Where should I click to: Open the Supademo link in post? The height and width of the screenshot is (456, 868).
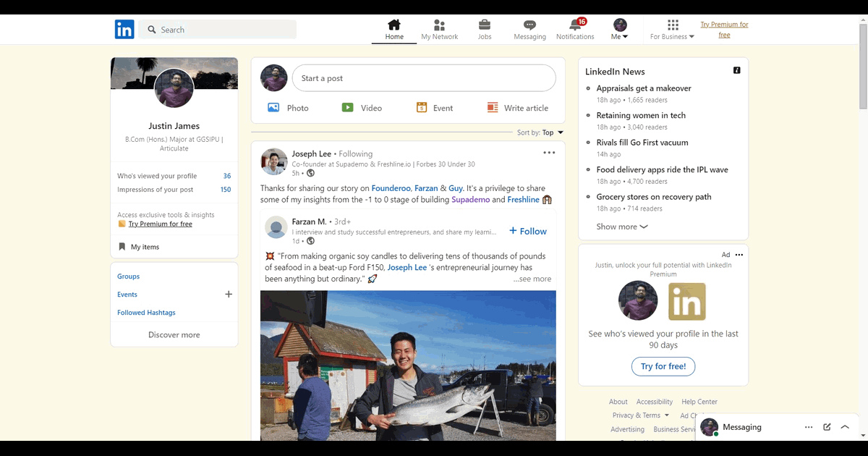(471, 200)
